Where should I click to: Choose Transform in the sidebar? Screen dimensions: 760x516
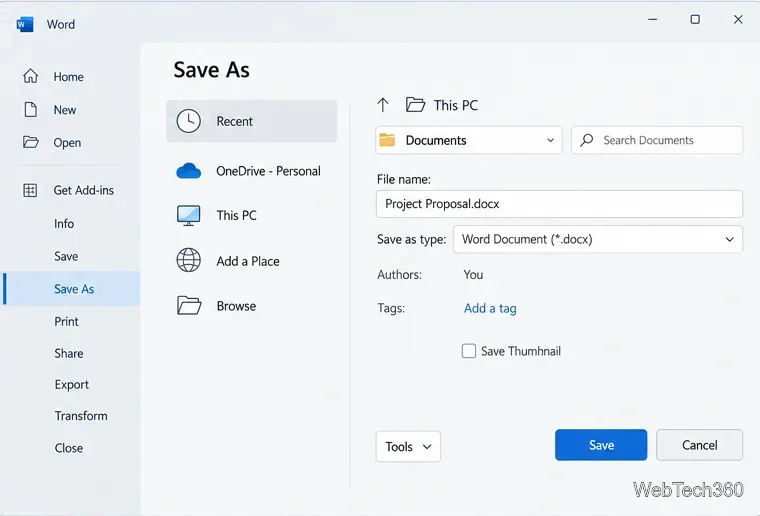(x=81, y=416)
